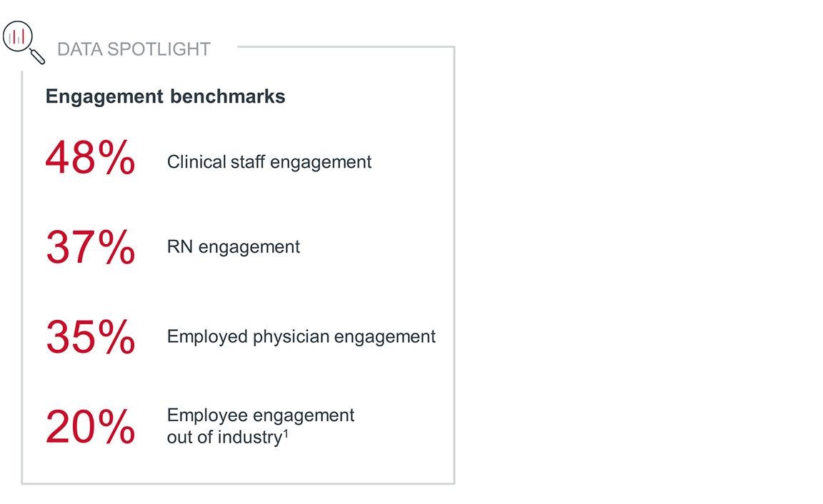Select the Employee engagement out of industry text
Image resolution: width=823 pixels, height=504 pixels.
260,426
